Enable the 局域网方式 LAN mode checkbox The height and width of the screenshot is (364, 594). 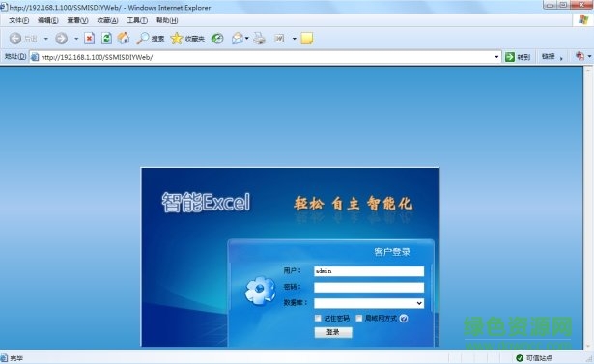coord(358,319)
